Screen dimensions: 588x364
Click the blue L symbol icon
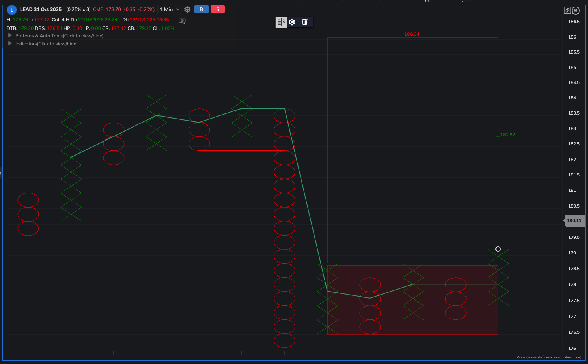click(12, 10)
